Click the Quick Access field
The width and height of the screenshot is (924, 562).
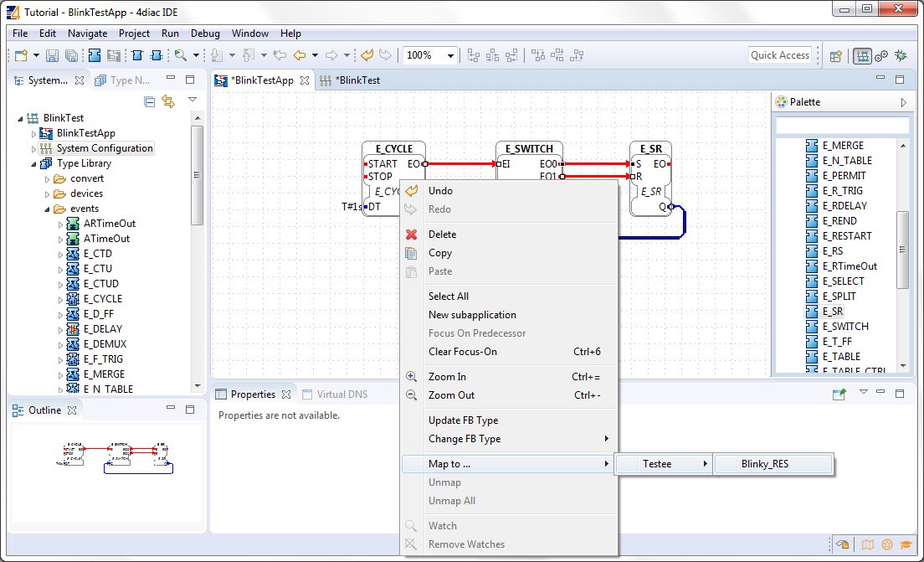tap(779, 54)
